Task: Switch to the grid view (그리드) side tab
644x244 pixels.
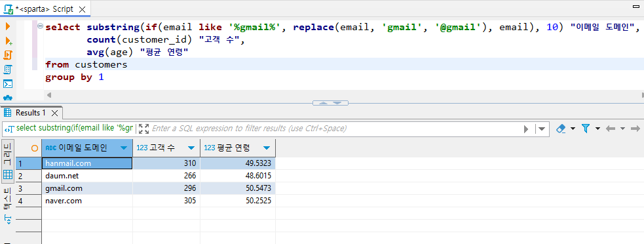Action: 8,161
